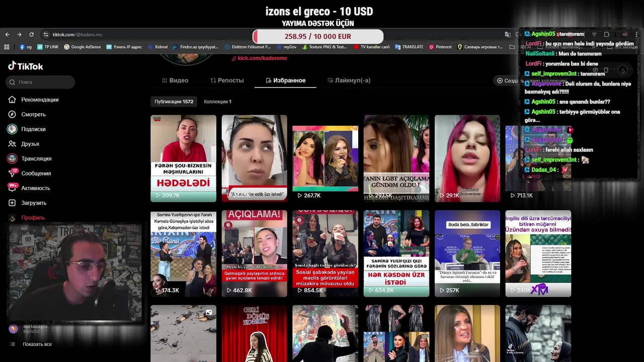Open Друзья people icon
This screenshot has width=644, height=362.
tap(12, 144)
